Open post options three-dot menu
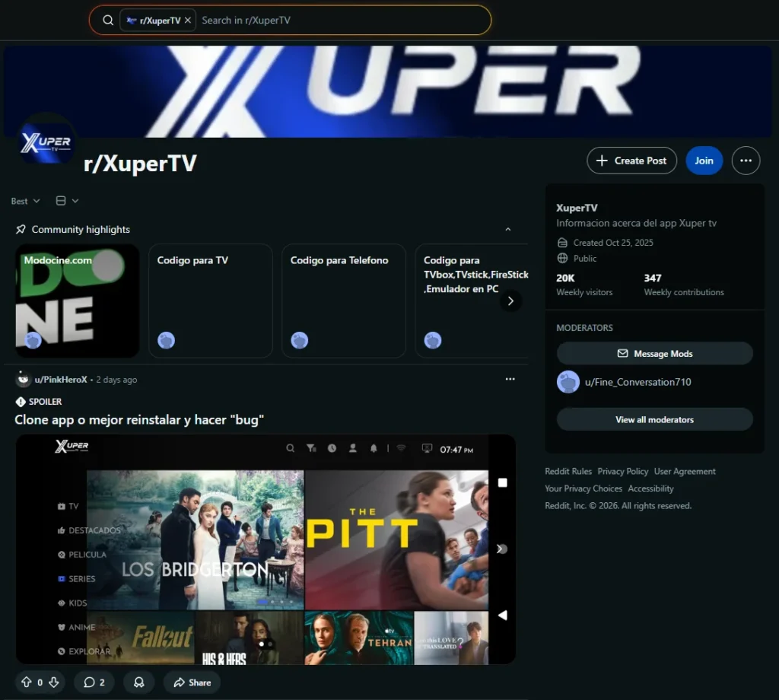Screen dimensions: 779x700 tap(510, 379)
